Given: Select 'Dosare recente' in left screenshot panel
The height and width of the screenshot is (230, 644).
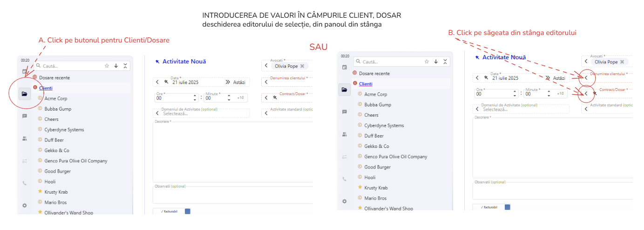Looking at the screenshot, I should pos(54,77).
